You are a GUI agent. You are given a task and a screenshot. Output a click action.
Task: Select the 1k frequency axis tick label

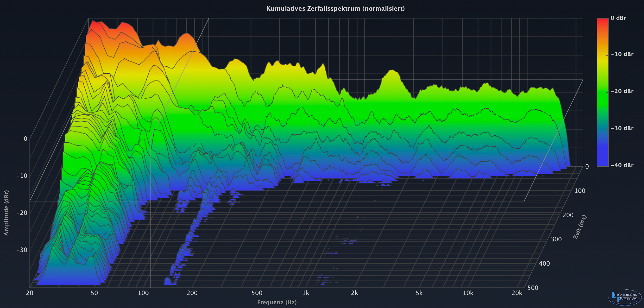click(x=306, y=293)
